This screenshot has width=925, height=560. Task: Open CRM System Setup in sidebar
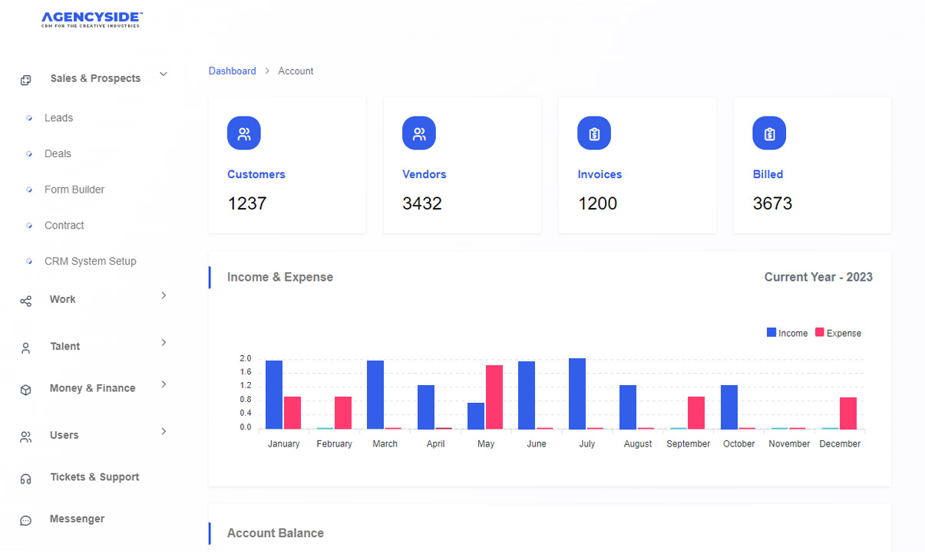click(x=90, y=261)
